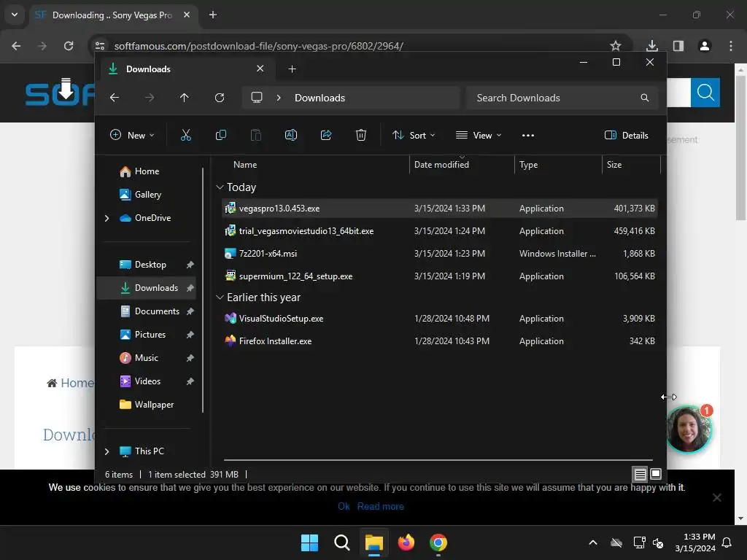Click the Share icon in Explorer toolbar

click(x=326, y=135)
